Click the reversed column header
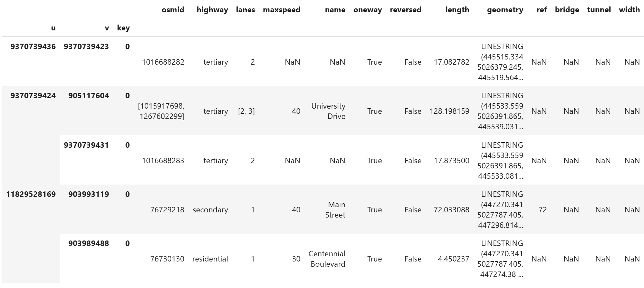 coord(405,10)
